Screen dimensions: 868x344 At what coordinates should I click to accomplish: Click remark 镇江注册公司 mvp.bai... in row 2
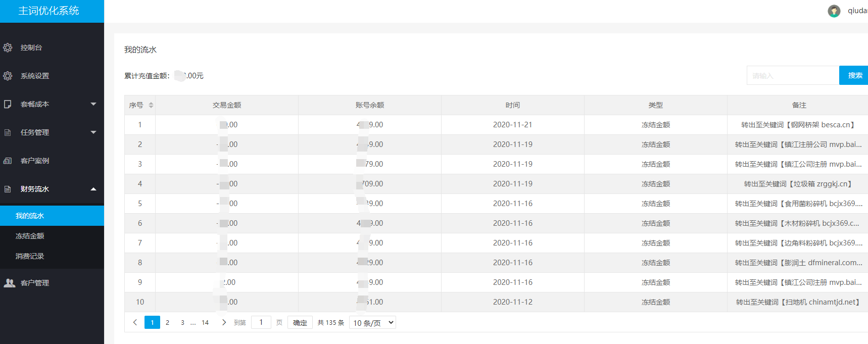click(798, 144)
